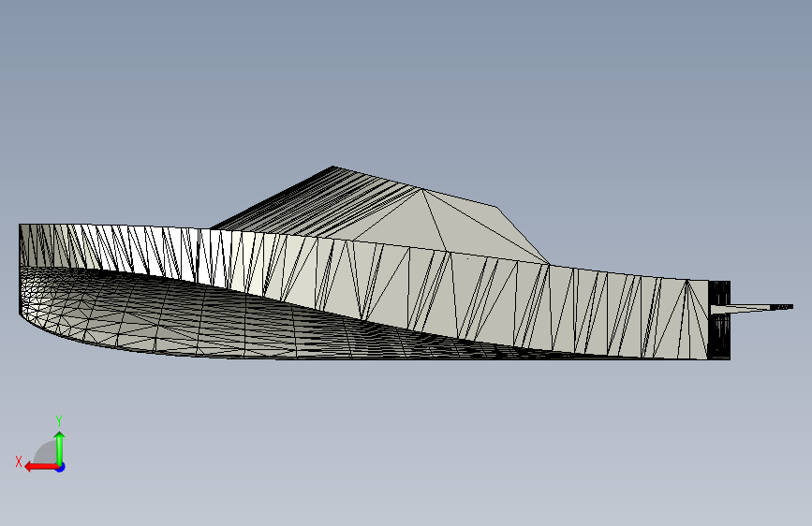This screenshot has height=526, width=812.
Task: Click the blue Z axis dot of the triad
Action: [61, 467]
